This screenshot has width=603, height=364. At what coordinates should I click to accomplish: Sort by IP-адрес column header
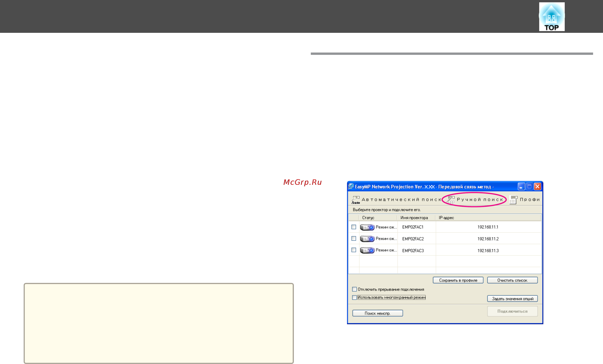pos(488,218)
